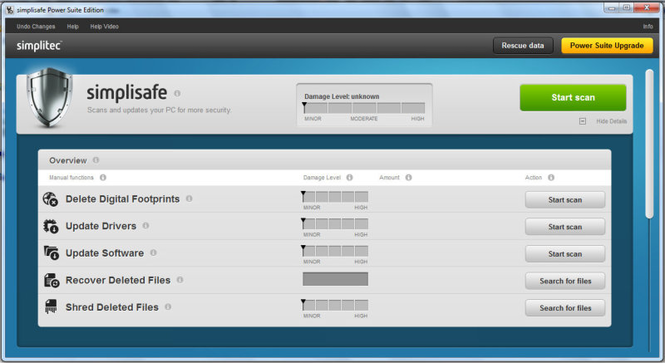Screen dimensions: 665x363
Task: Click the Delete Digital Footprints label
Action: click(x=123, y=199)
